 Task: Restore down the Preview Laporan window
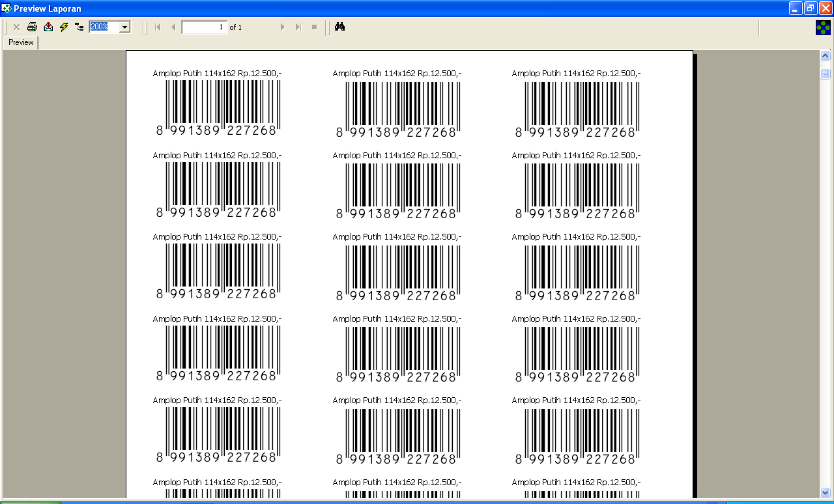click(x=811, y=8)
